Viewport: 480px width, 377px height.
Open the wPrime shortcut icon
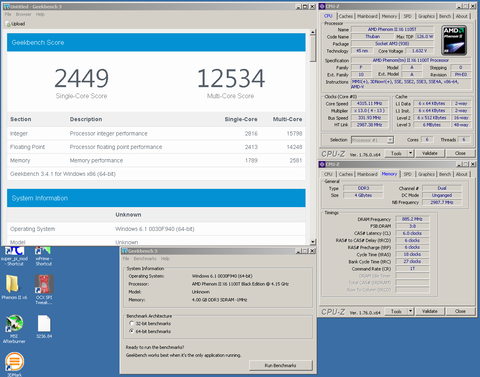pyautogui.click(x=44, y=256)
